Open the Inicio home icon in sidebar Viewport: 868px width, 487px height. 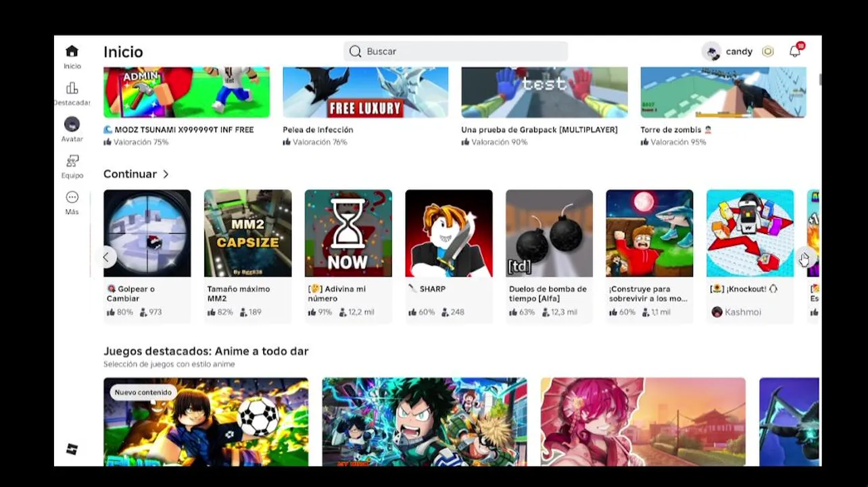pos(72,51)
